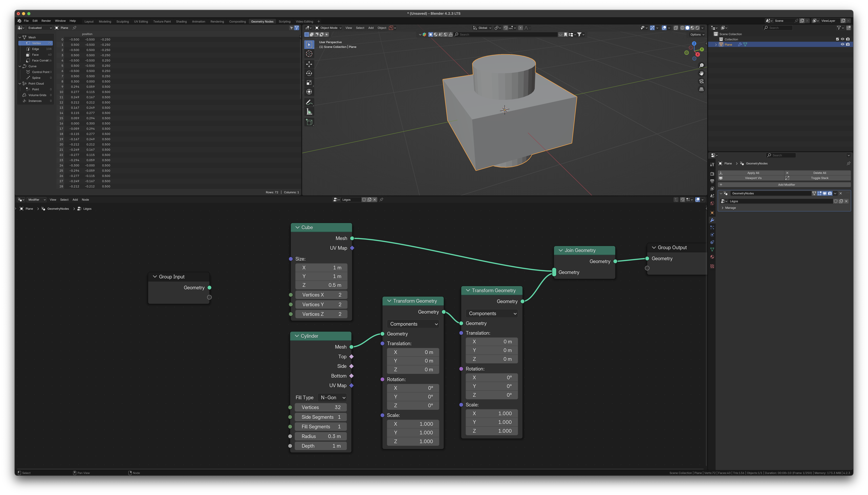Collapse the Cube node
868x495 pixels.
point(297,227)
